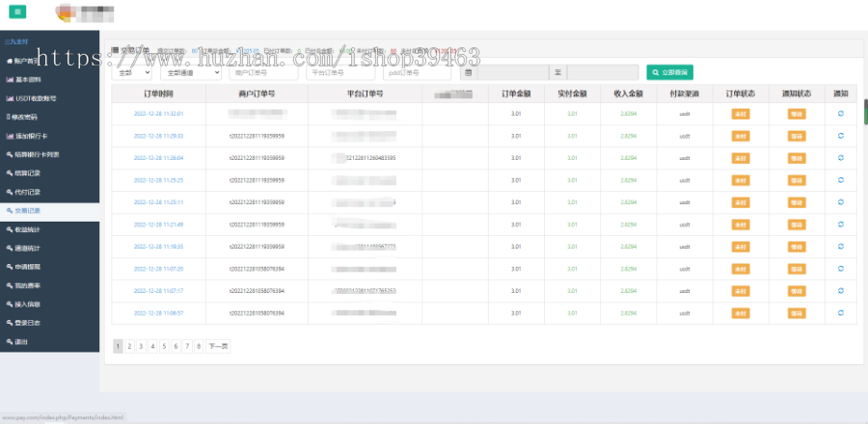The image size is (868, 424).
Task: Click 未付 status on the 11:26:04 order
Action: 741,158
